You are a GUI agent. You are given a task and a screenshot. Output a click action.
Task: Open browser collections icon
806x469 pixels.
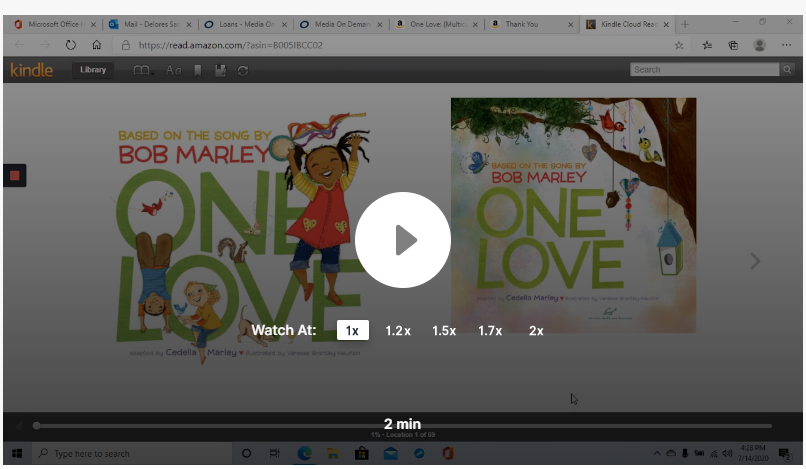[x=734, y=45]
